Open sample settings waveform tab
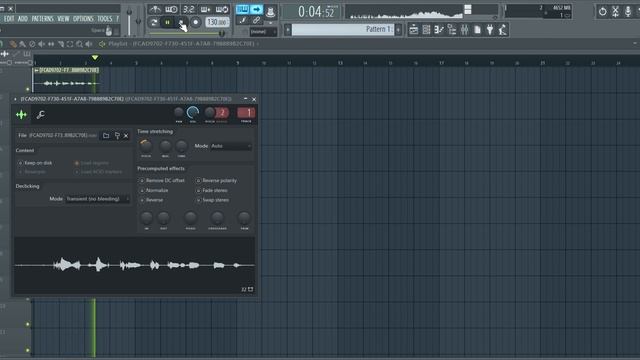 tap(21, 115)
